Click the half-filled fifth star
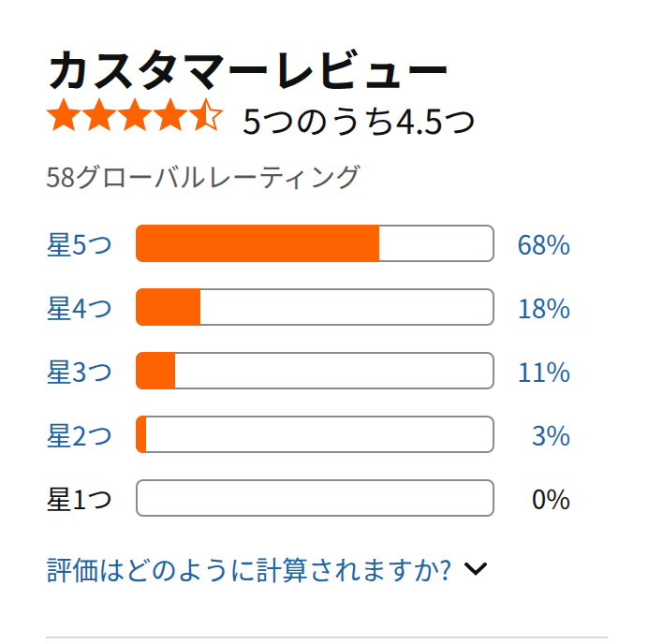 [x=206, y=115]
